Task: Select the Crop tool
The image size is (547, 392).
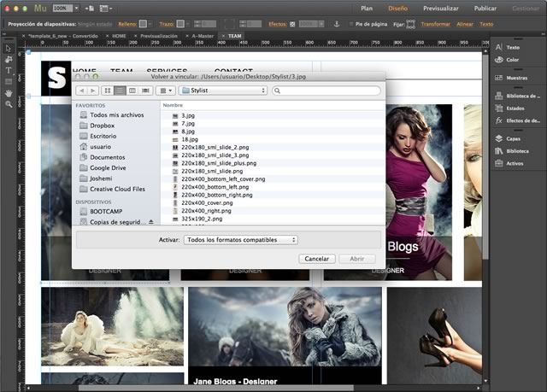Action: click(9, 60)
